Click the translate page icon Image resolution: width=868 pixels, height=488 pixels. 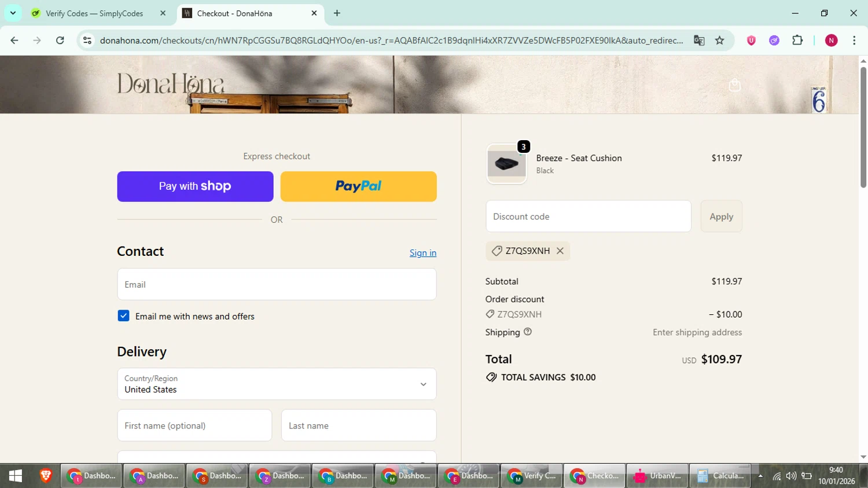(699, 41)
